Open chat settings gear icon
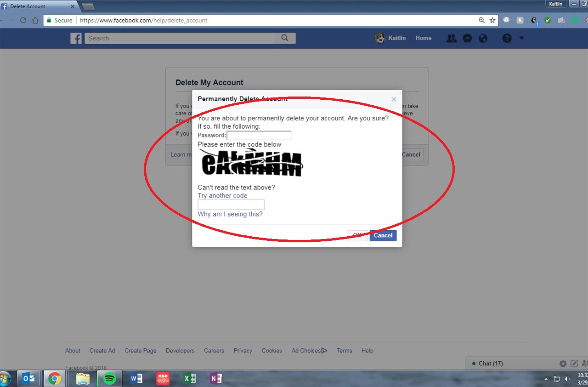588x387 pixels. [x=563, y=364]
